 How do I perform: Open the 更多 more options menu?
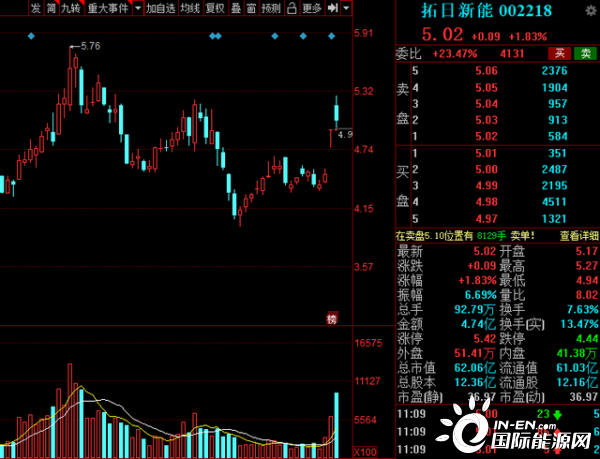pos(311,8)
